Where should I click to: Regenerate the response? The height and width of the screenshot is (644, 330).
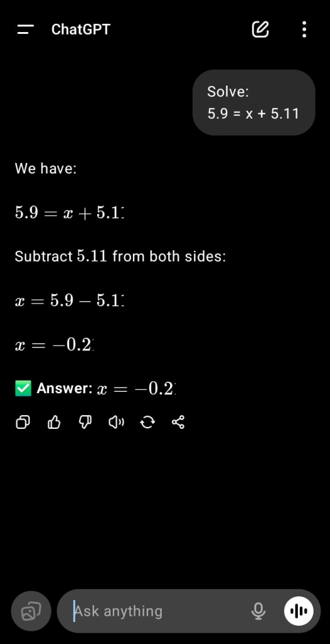(x=147, y=422)
